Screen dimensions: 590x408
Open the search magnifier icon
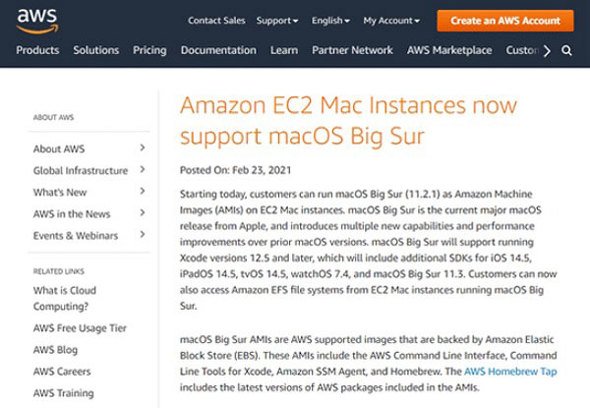pyautogui.click(x=567, y=50)
